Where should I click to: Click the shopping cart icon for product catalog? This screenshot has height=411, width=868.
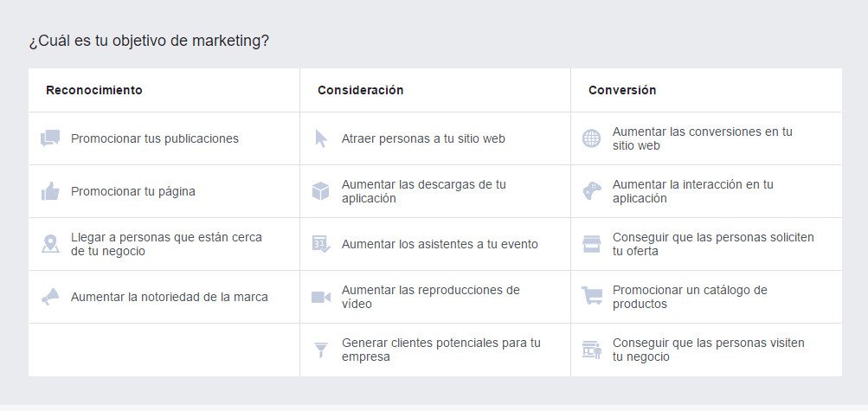point(592,295)
